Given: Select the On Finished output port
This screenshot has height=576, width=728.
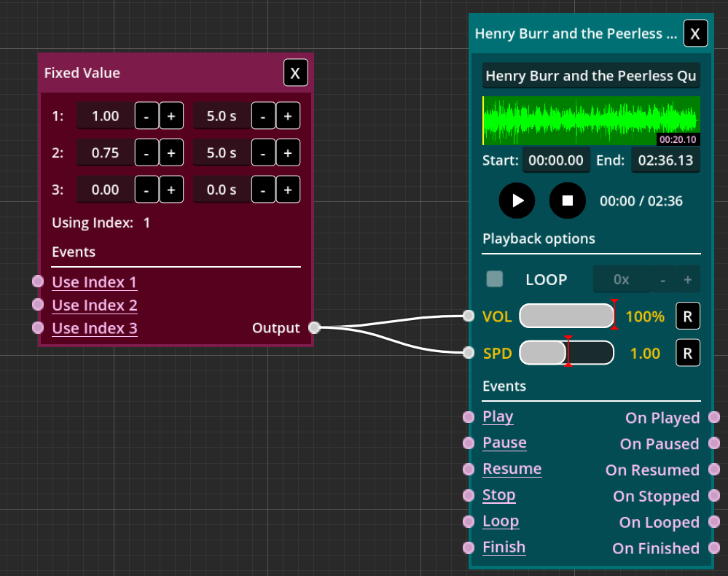Looking at the screenshot, I should tap(713, 548).
